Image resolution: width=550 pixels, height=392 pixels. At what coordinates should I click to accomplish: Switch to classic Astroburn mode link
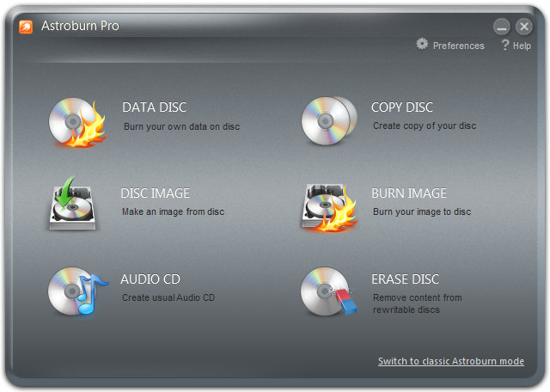tap(451, 361)
